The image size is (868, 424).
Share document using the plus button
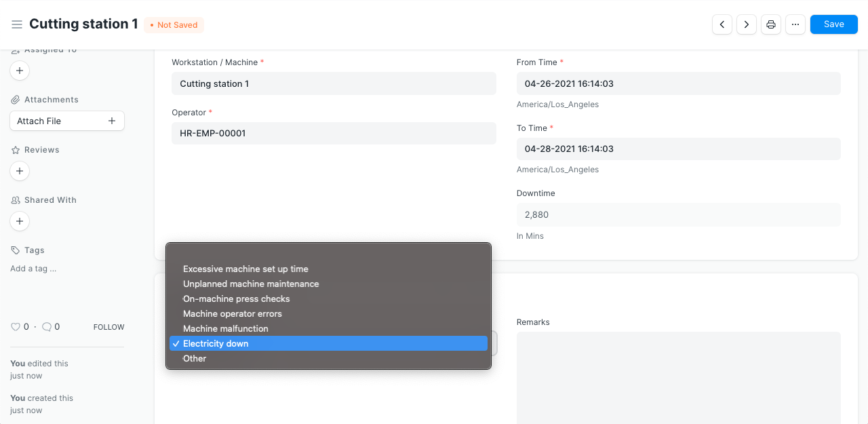[20, 221]
